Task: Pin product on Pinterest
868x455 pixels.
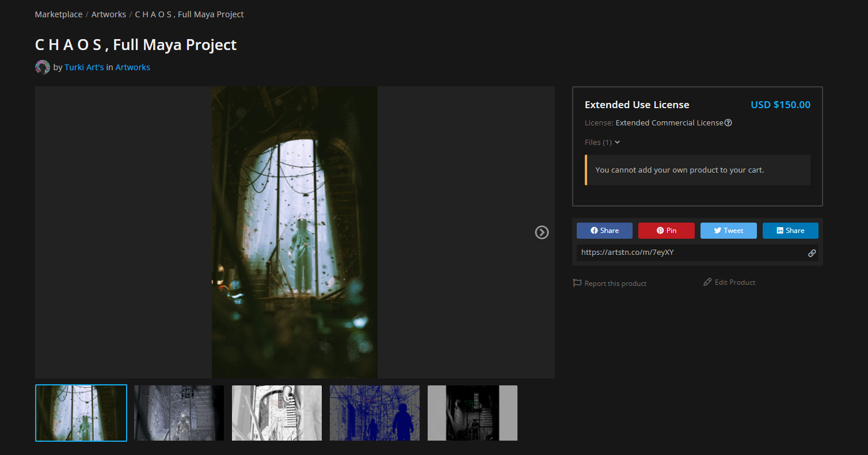Action: tap(667, 231)
